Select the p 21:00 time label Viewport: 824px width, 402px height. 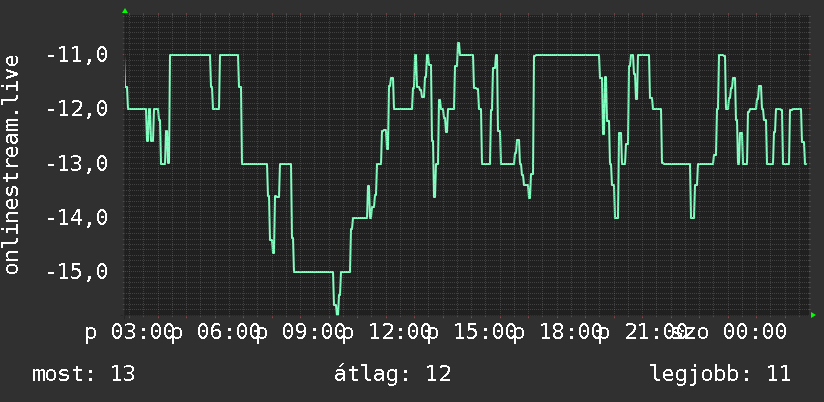(x=644, y=333)
